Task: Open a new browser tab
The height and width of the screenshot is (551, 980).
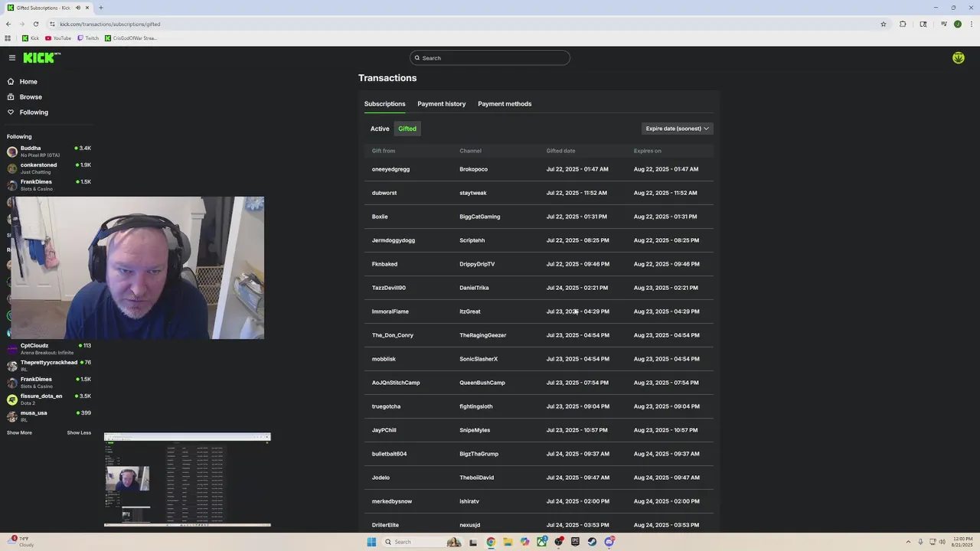Action: click(x=100, y=8)
